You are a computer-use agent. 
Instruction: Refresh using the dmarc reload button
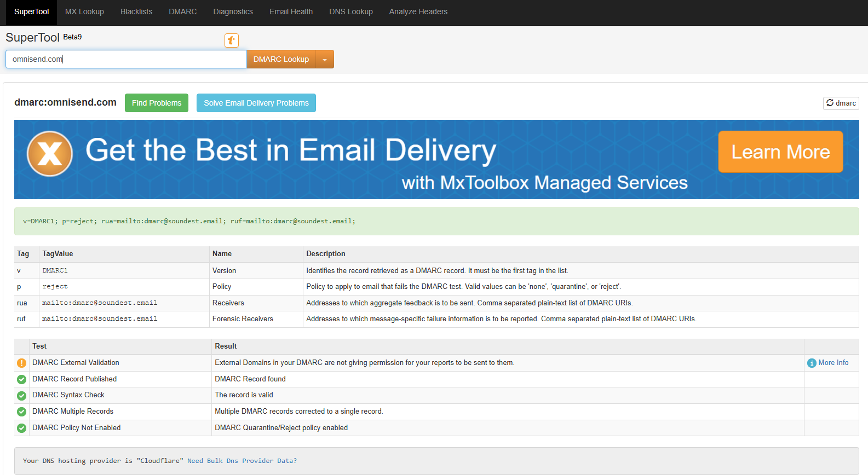coord(841,103)
